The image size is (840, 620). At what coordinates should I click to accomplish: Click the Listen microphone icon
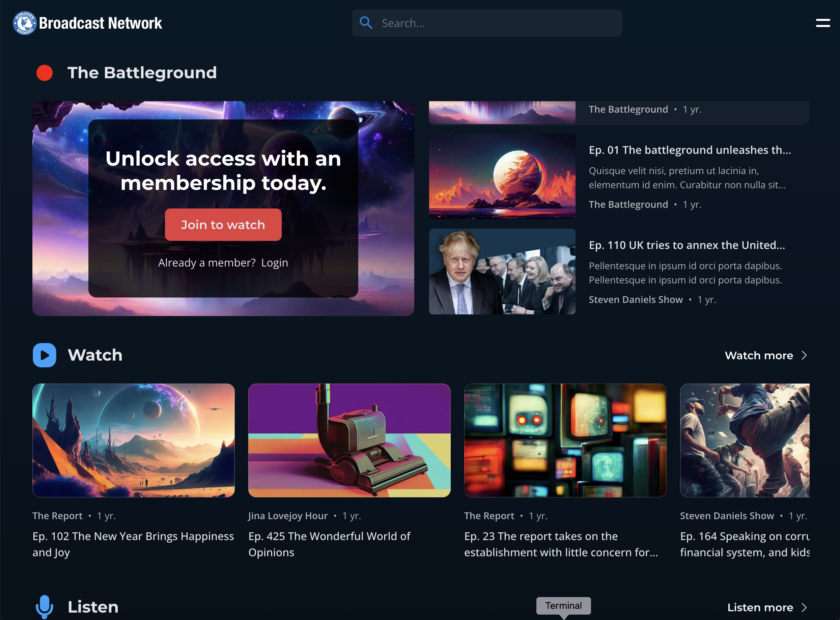pos(44,607)
